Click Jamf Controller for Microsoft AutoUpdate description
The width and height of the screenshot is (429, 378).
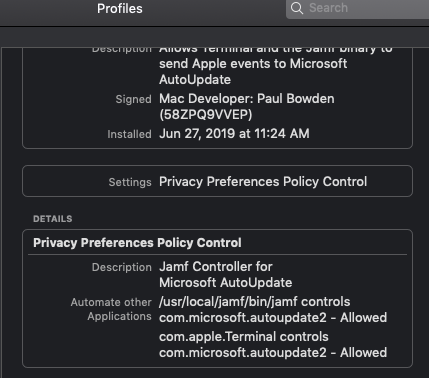(226, 275)
